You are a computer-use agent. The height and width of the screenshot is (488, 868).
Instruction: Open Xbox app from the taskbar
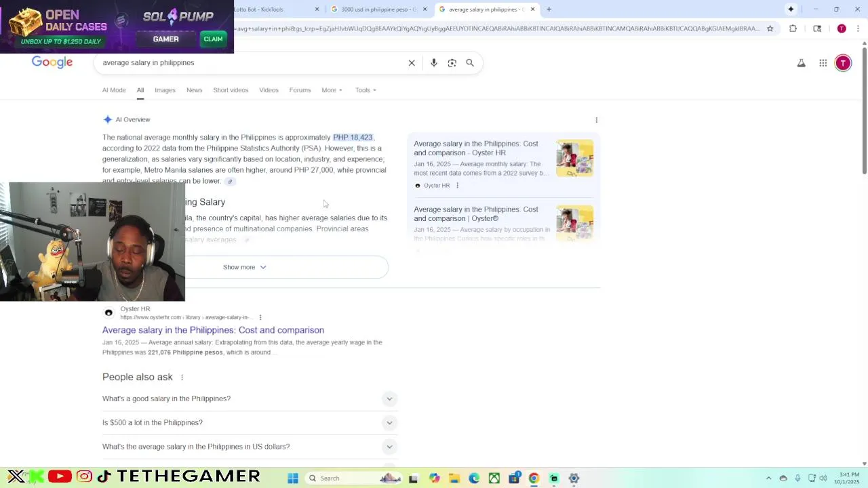coord(494,479)
